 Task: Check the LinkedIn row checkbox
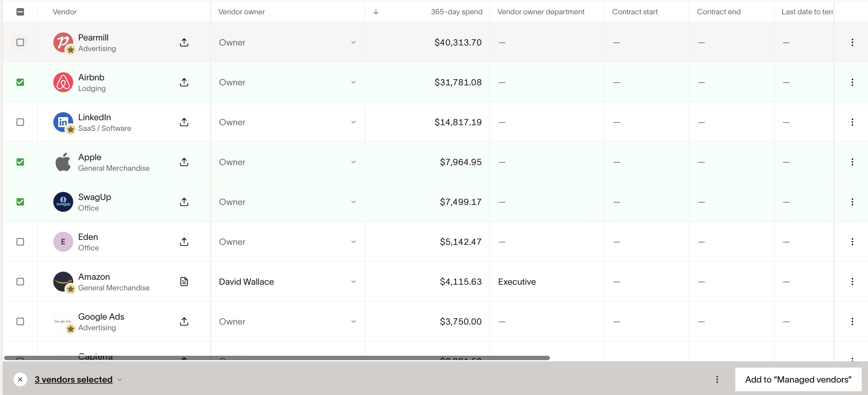click(x=20, y=122)
